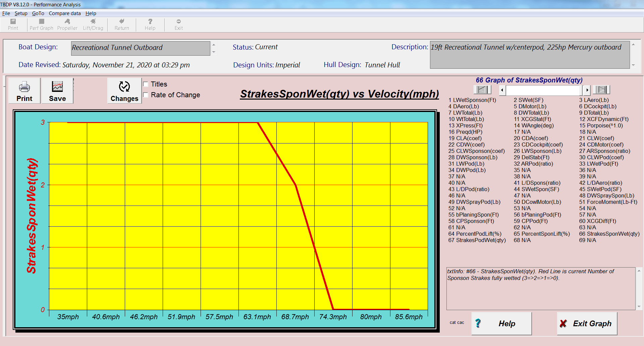Jump to first graph button
644x346 pixels.
[x=482, y=90]
